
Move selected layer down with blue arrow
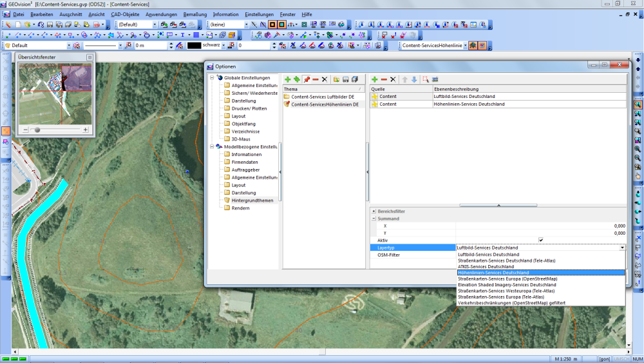414,79
